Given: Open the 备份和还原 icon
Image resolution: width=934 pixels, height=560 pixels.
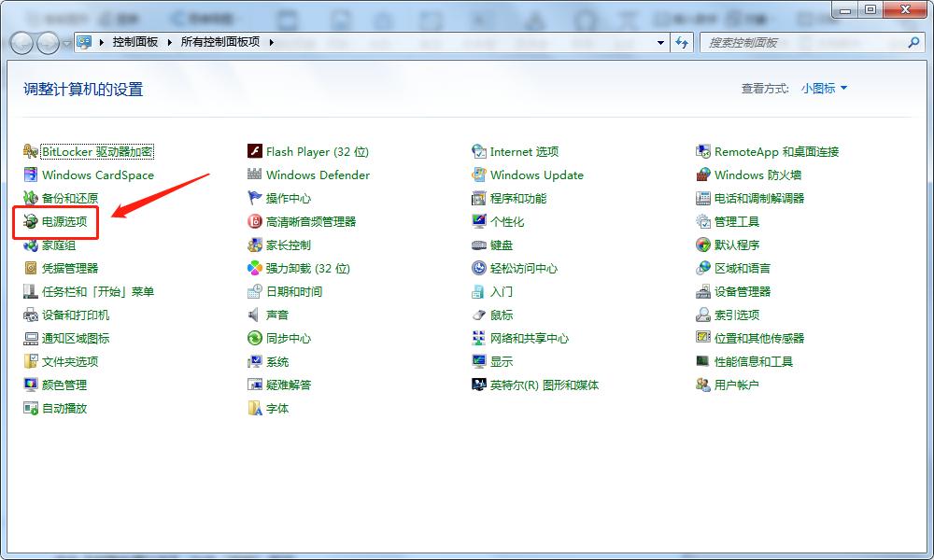Looking at the screenshot, I should click(x=31, y=198).
